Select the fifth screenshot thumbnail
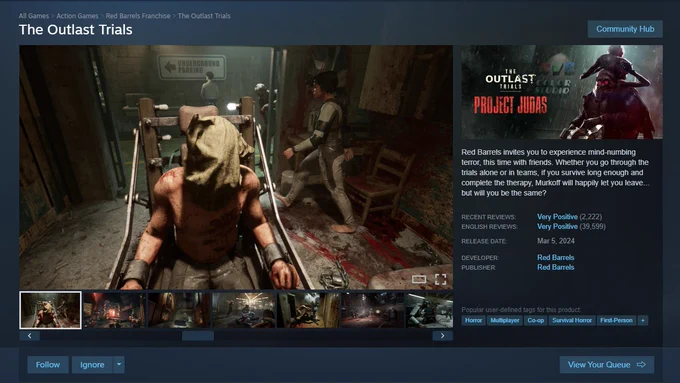The height and width of the screenshot is (383, 680). 308,310
